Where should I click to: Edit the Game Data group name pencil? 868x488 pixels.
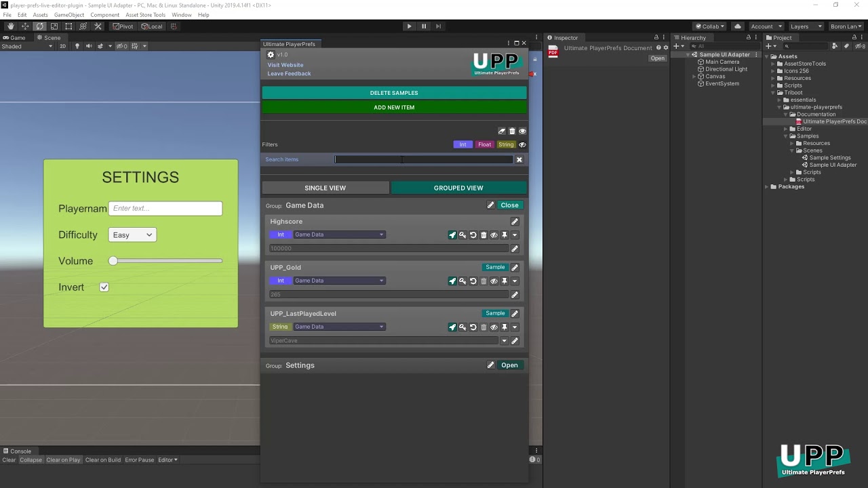pyautogui.click(x=490, y=205)
